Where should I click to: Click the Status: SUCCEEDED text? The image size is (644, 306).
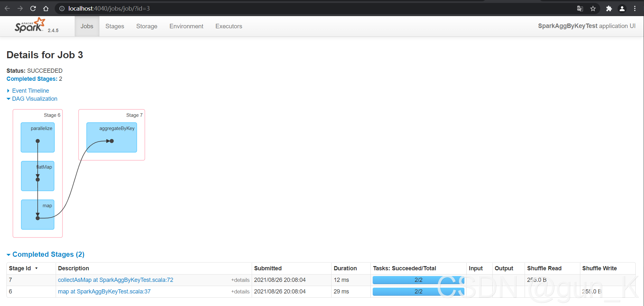click(34, 71)
